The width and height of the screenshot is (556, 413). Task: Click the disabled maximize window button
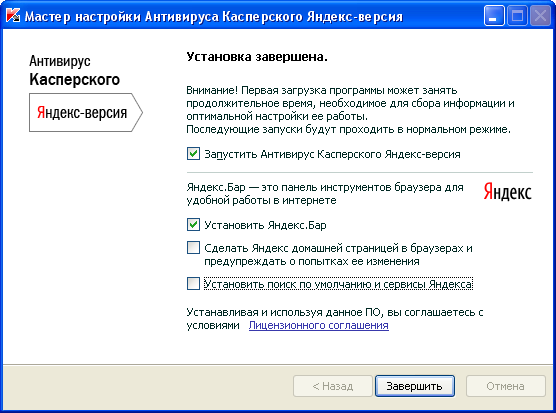pyautogui.click(x=517, y=16)
